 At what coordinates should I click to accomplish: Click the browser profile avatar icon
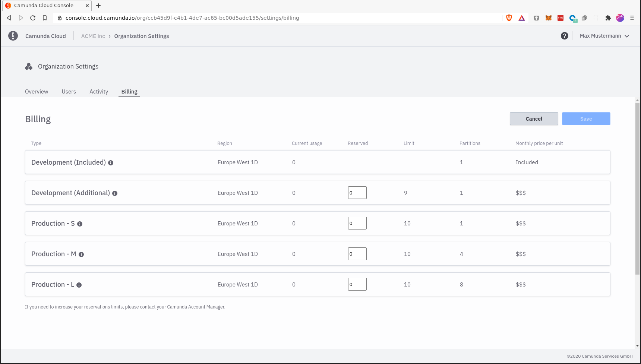coord(620,18)
